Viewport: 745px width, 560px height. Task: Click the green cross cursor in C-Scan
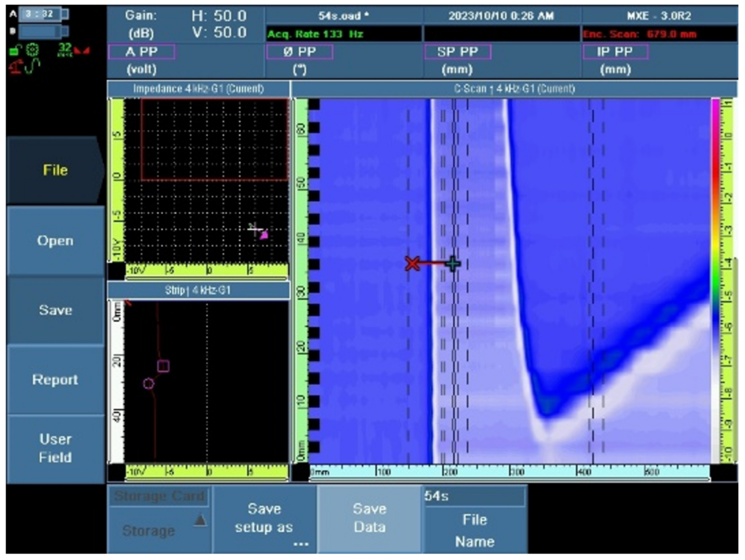click(453, 264)
